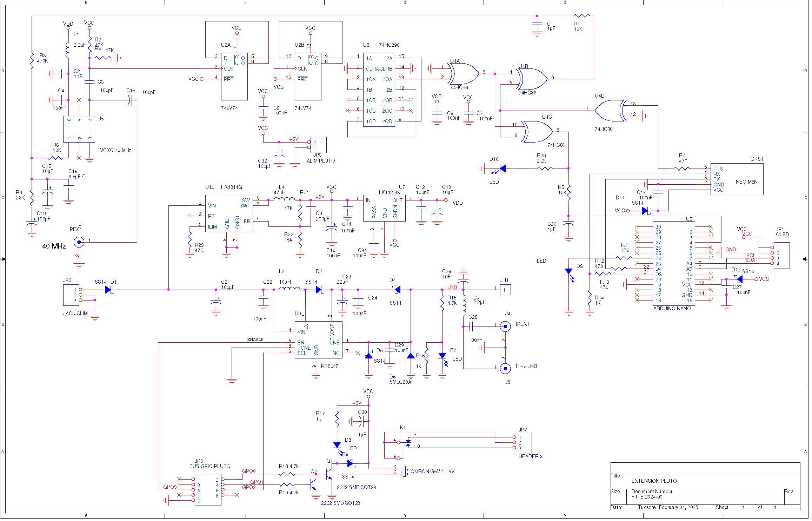Screen dimensions: 812x521
Task: Click the VCXO 40 MHz label
Action: [x=115, y=150]
